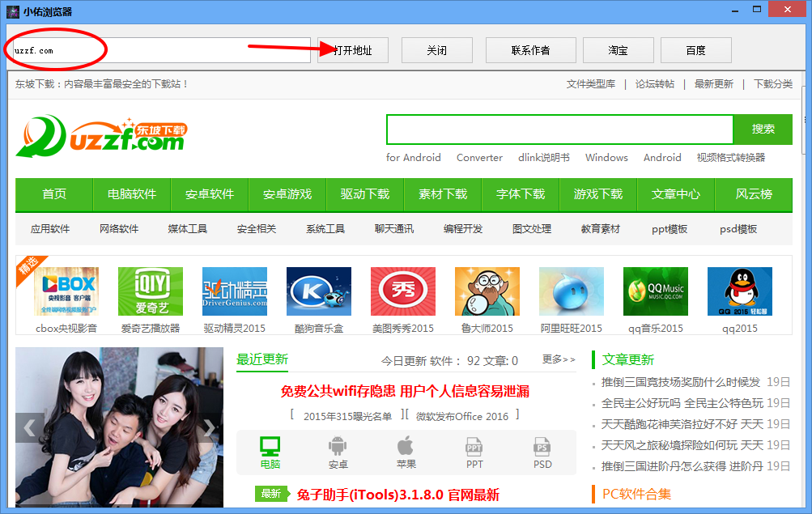Viewport: 812px width, 514px height.
Task: Open the 图文处理 subcategory link
Action: (x=532, y=229)
